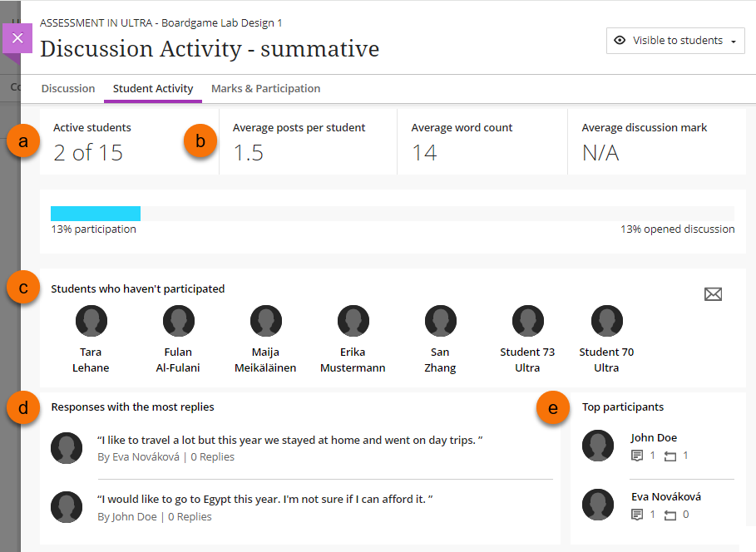Click John Doe's avatar in Top participants
The height and width of the screenshot is (552, 756).
598,446
